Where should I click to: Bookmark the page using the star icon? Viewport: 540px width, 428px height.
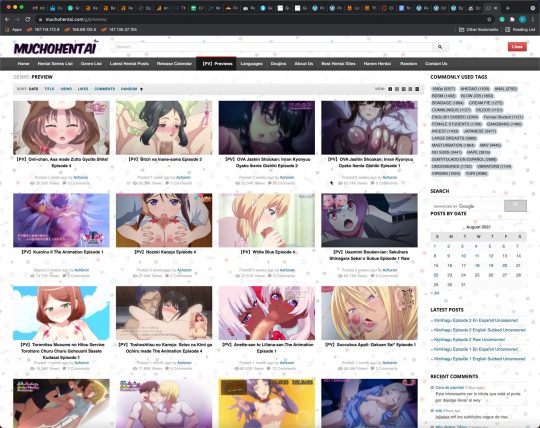tap(489, 19)
